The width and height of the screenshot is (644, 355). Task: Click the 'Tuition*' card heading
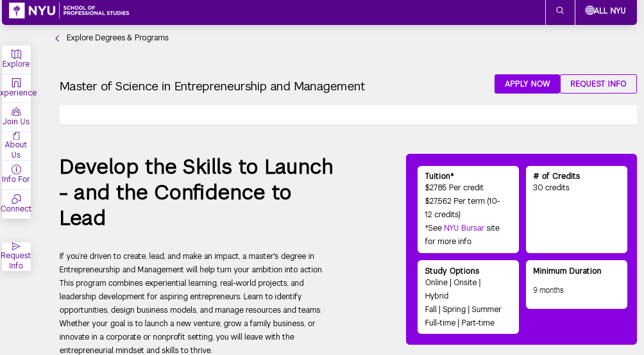coord(439,176)
